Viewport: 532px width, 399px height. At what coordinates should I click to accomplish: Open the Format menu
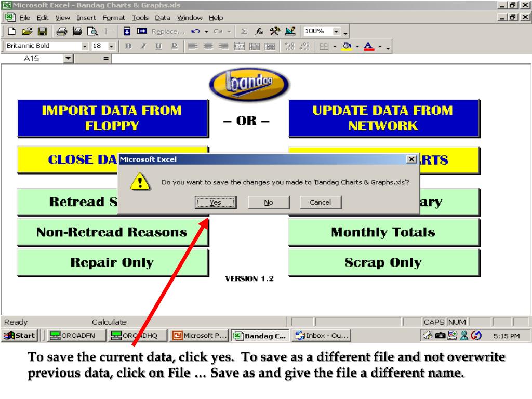(x=114, y=18)
